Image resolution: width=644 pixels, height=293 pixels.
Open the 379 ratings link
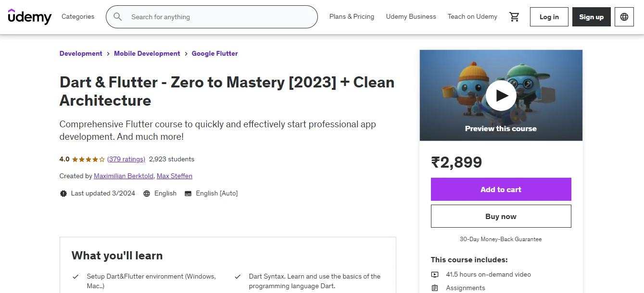(x=126, y=159)
